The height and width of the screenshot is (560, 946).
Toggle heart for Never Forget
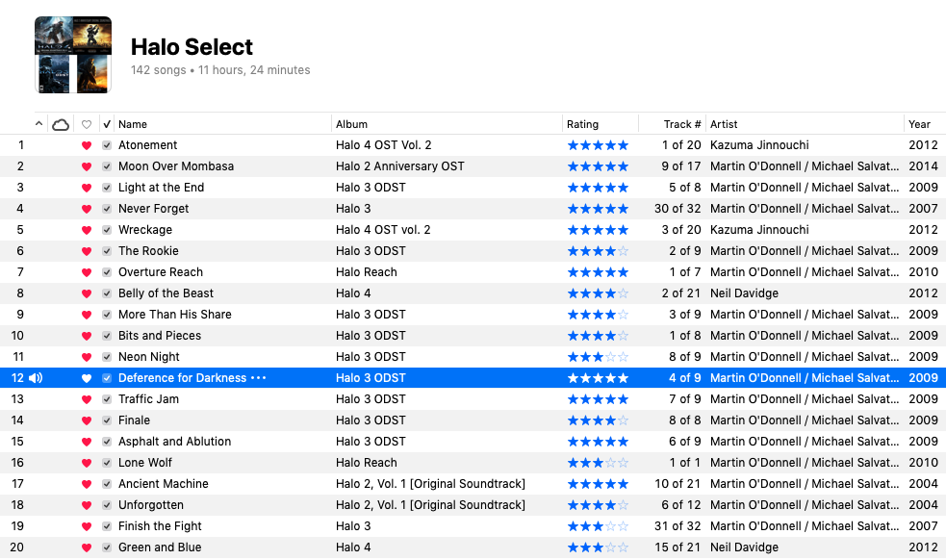click(x=87, y=209)
